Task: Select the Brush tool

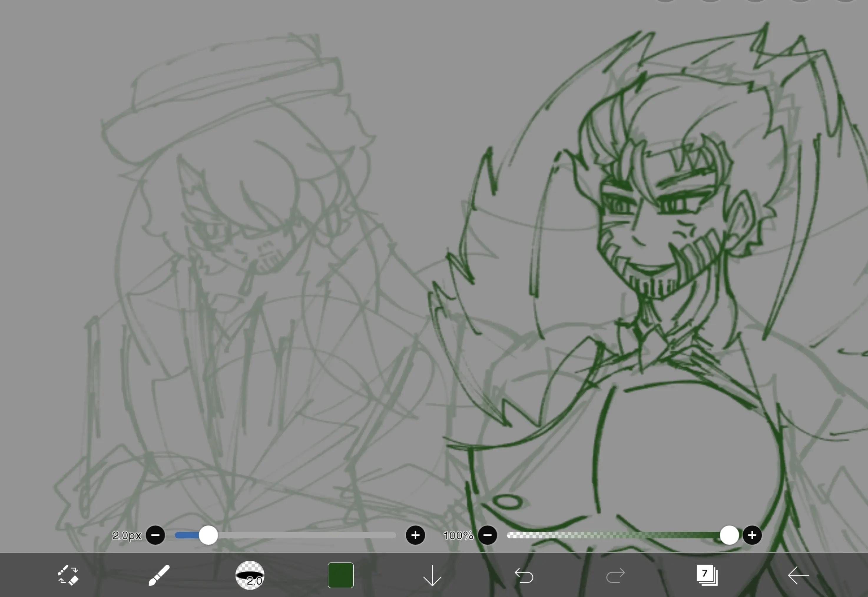Action: point(159,575)
